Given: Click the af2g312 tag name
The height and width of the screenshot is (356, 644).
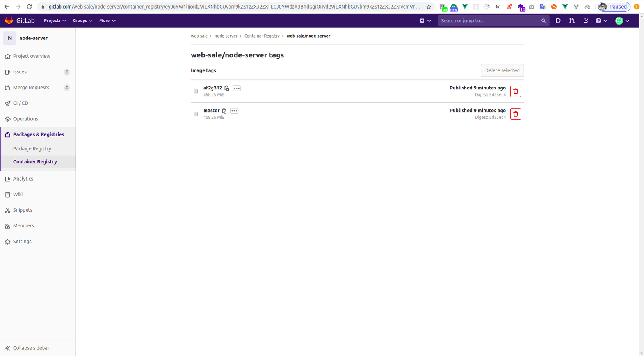Looking at the screenshot, I should [x=213, y=88].
